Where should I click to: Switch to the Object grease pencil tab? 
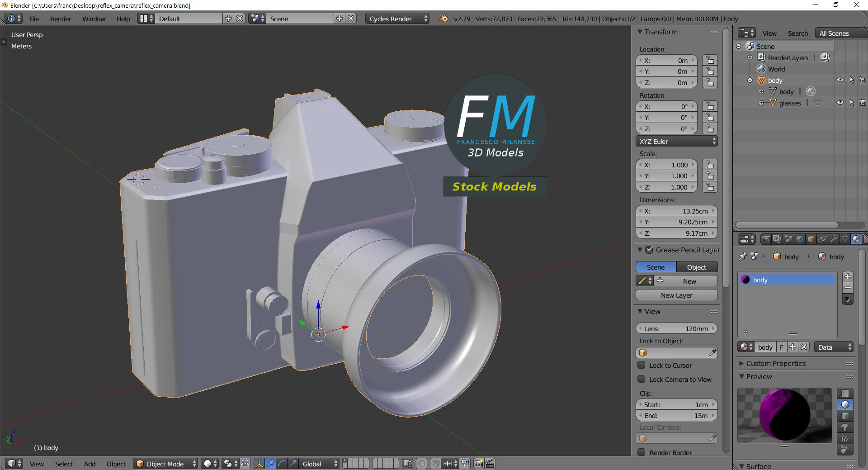[x=696, y=267]
